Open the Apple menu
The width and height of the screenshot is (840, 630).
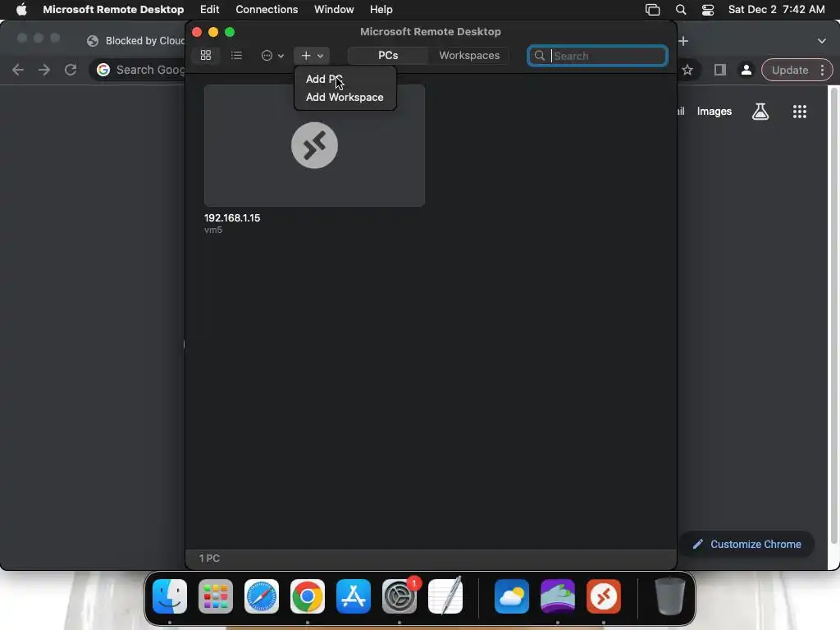pos(21,9)
